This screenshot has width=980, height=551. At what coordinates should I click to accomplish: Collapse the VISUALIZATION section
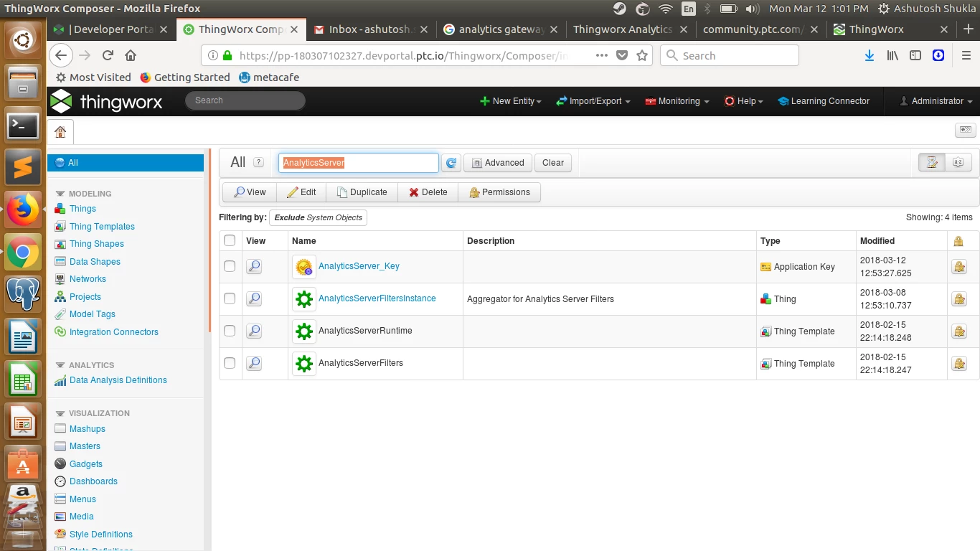pyautogui.click(x=60, y=413)
